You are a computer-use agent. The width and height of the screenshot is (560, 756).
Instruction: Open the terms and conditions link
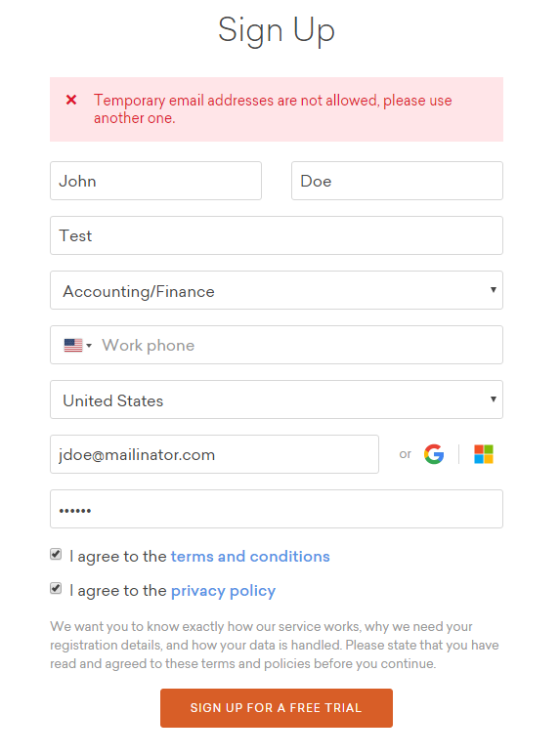(250, 557)
